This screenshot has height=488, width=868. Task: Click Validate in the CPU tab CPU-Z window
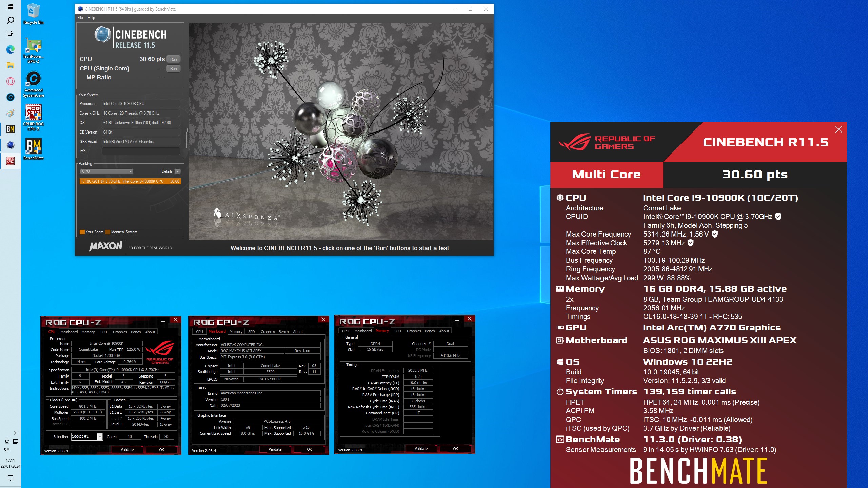(127, 450)
